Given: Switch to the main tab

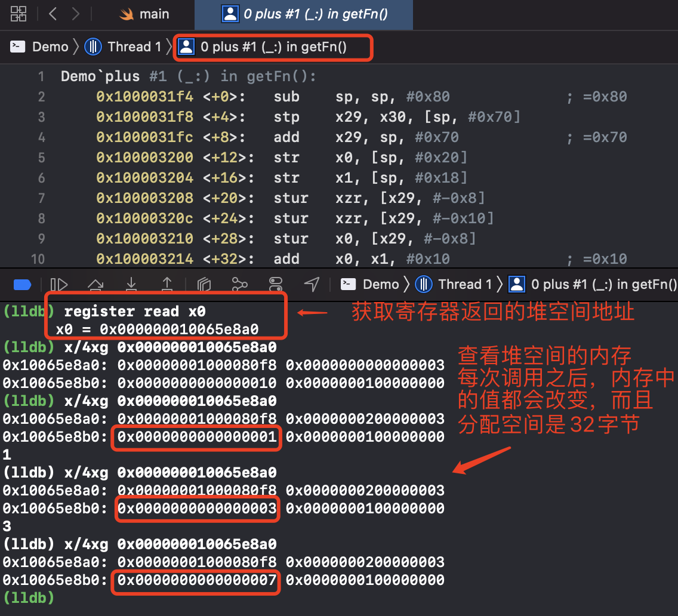Looking at the screenshot, I should pyautogui.click(x=145, y=14).
